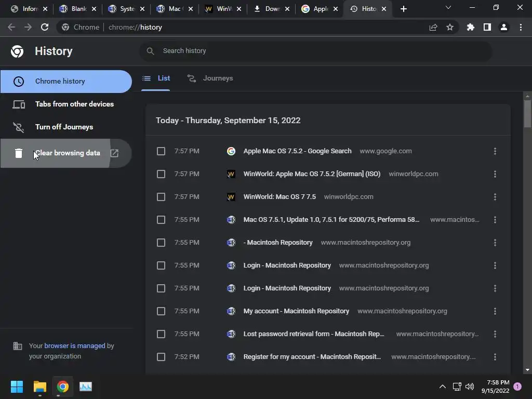Select Chrome history in the sidebar
532x399 pixels.
click(x=66, y=82)
